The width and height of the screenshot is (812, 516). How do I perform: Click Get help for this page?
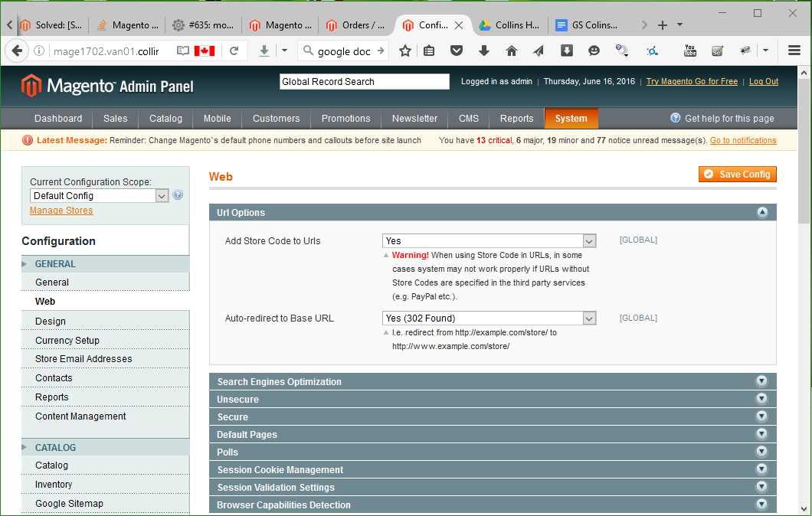pos(722,119)
